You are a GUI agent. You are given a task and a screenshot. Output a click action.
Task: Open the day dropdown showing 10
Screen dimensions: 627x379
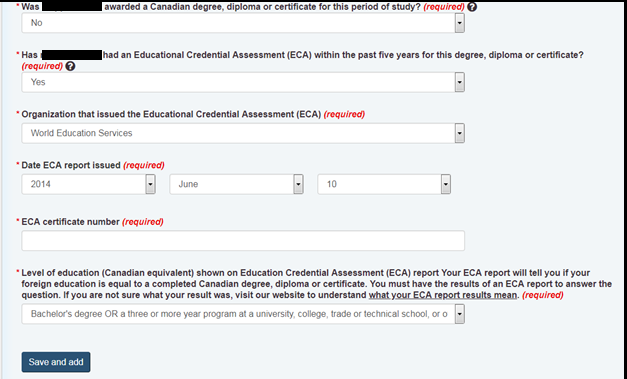(384, 184)
